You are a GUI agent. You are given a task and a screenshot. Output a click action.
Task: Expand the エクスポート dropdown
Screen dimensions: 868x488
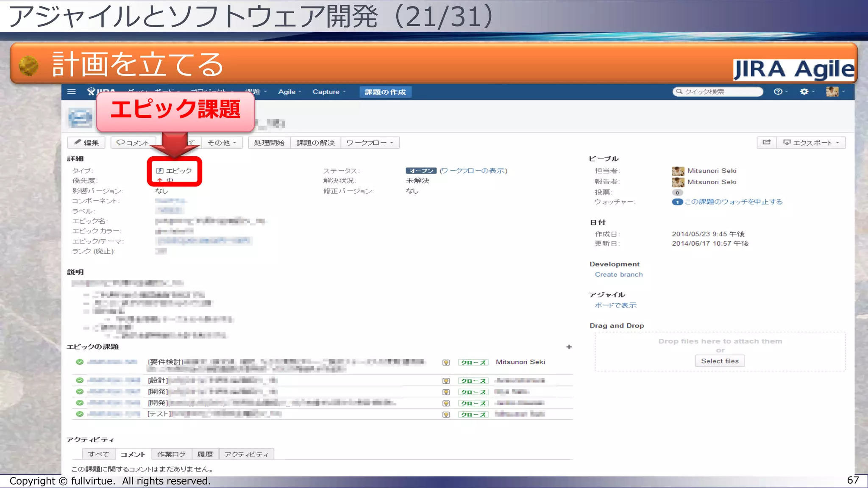pos(811,143)
